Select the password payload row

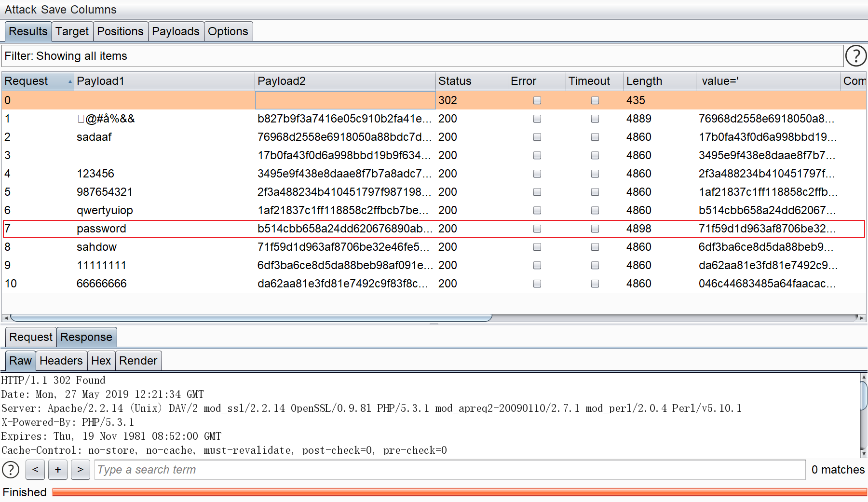point(101,229)
